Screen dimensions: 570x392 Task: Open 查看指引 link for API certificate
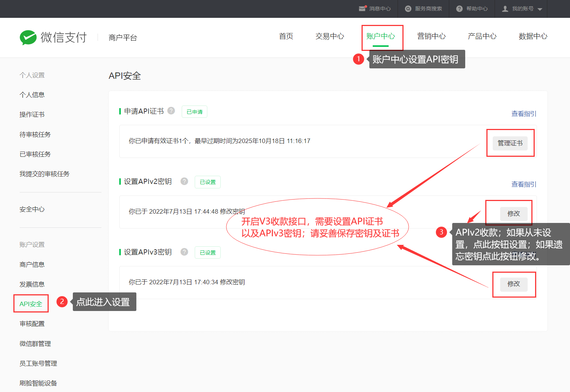click(x=524, y=114)
